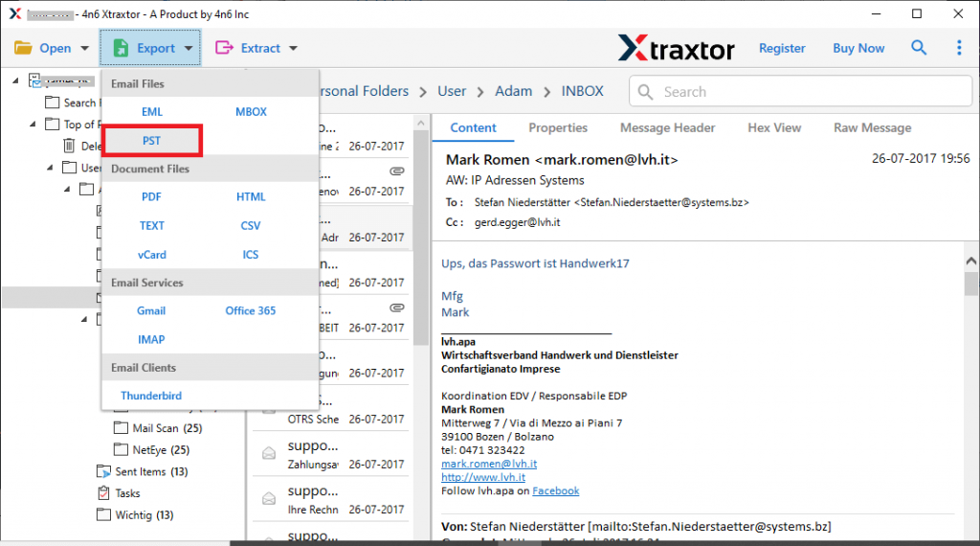This screenshot has height=546, width=980.
Task: Click the Open dropdown arrow
Action: point(84,48)
